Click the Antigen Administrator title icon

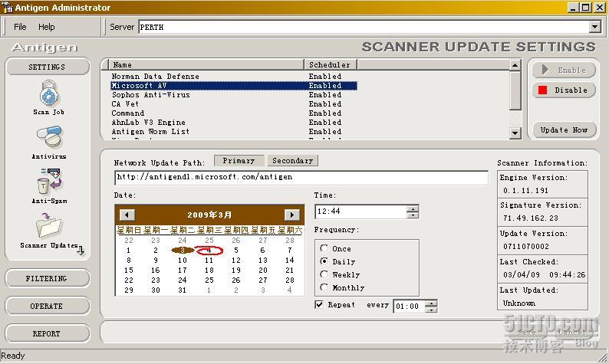[7, 8]
